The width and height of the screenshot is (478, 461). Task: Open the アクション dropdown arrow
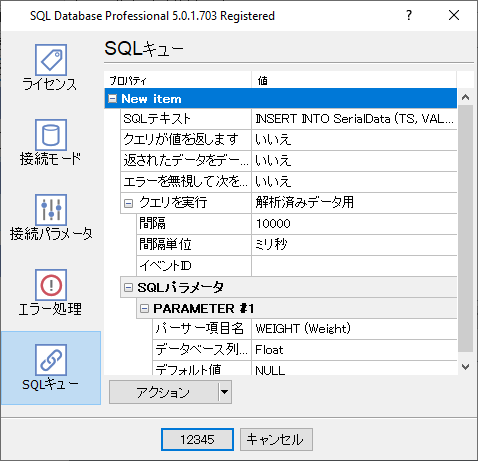[225, 392]
